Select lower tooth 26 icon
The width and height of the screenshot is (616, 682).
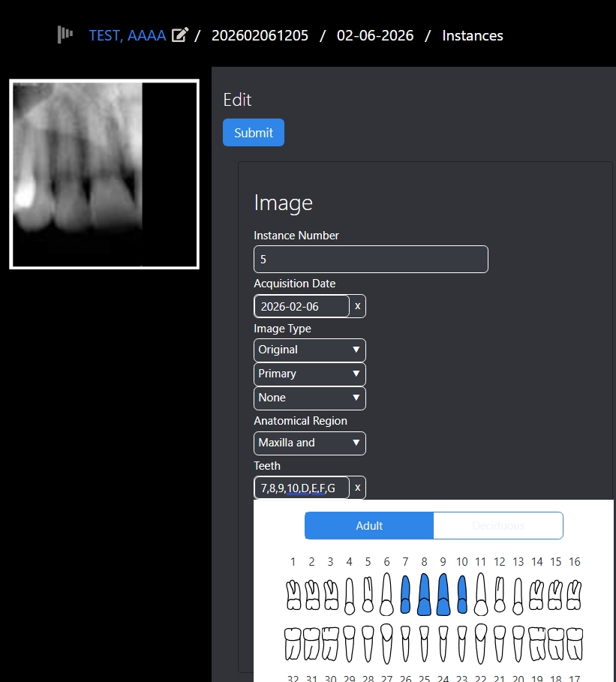(x=405, y=644)
